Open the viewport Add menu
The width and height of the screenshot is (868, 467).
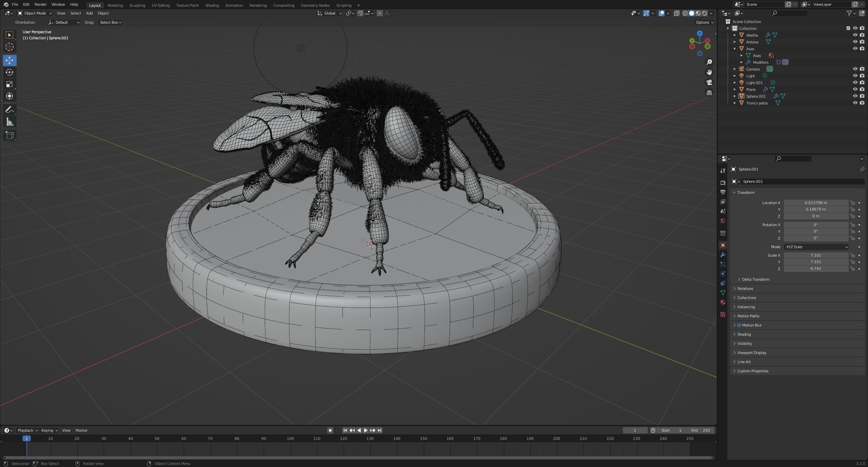(x=89, y=13)
